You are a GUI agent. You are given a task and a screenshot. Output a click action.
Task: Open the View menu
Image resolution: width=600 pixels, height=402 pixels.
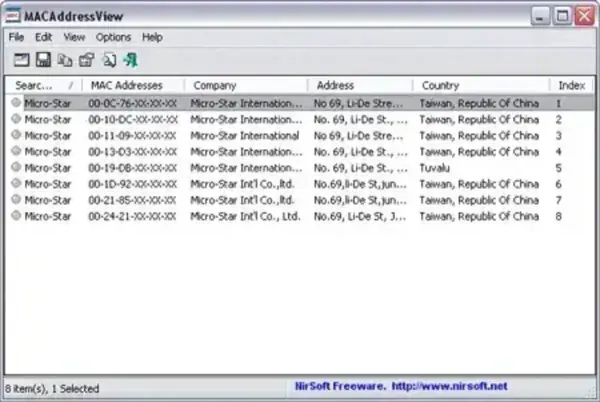point(74,37)
